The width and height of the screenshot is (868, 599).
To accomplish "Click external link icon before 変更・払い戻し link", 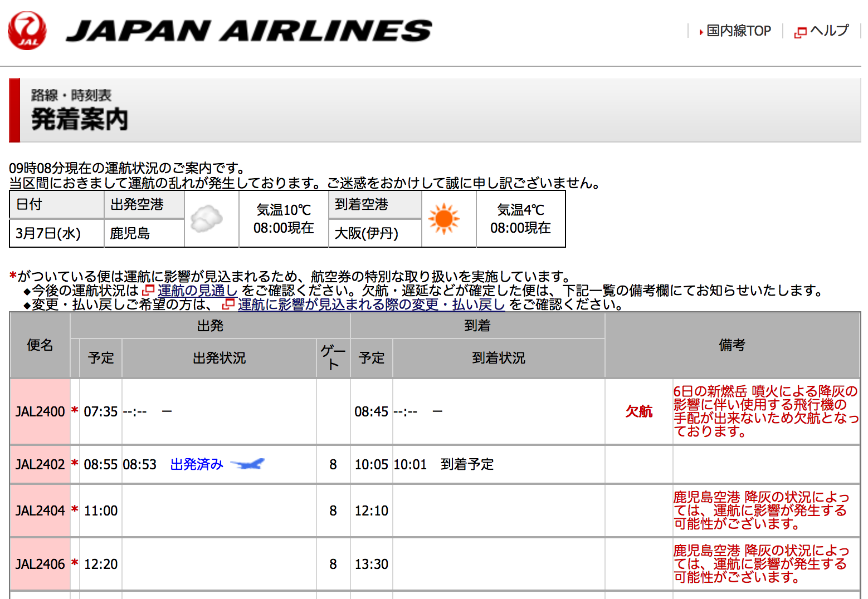I will pyautogui.click(x=228, y=304).
